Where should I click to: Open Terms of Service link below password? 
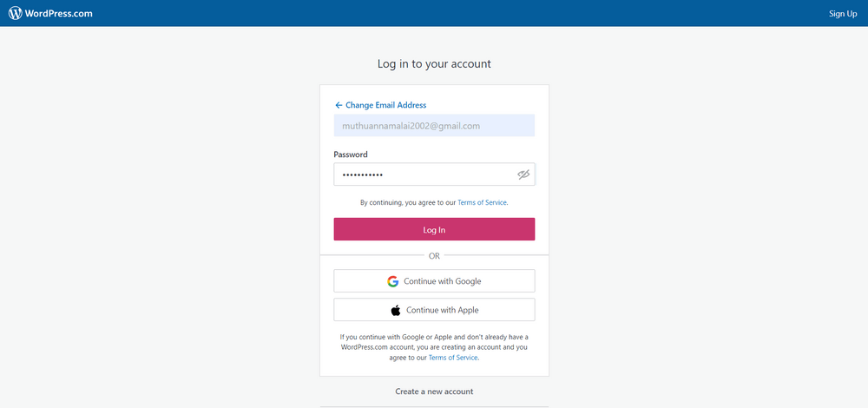click(x=482, y=202)
